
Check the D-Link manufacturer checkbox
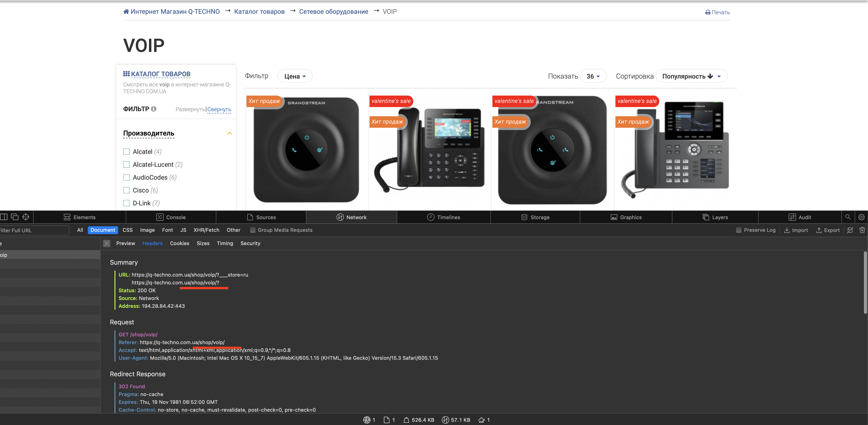[126, 203]
